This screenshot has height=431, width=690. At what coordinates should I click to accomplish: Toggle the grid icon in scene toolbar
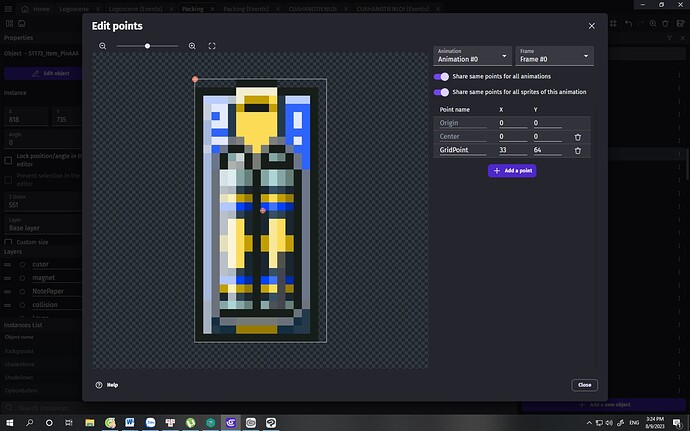[613, 23]
